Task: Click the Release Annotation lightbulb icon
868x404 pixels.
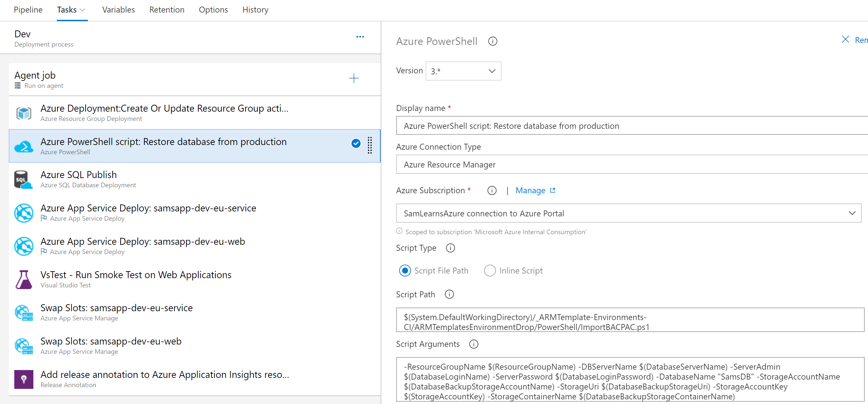Action: [x=23, y=380]
